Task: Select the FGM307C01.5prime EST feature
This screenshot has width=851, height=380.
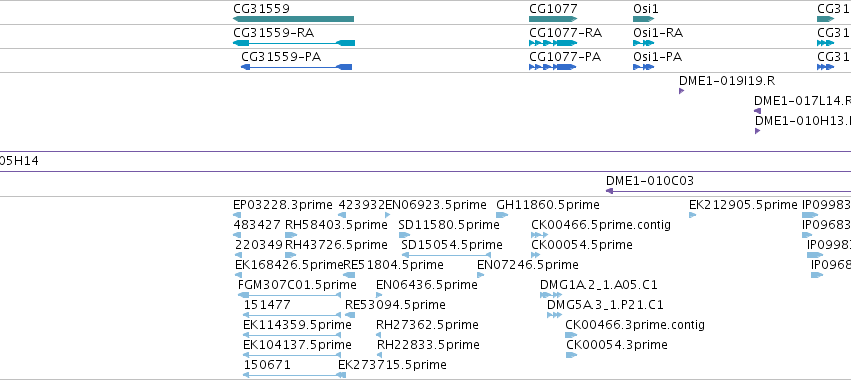Action: (x=289, y=295)
